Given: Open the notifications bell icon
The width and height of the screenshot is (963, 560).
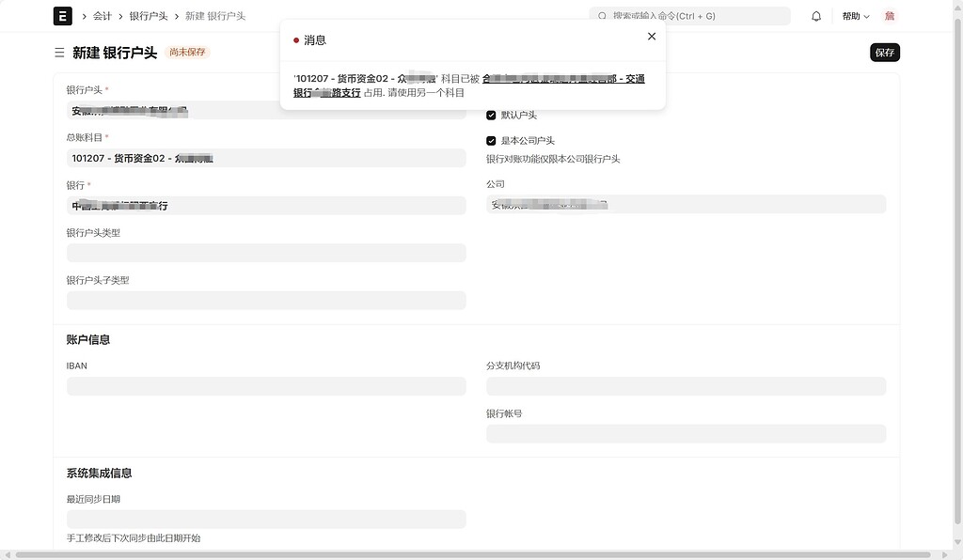Looking at the screenshot, I should (x=816, y=16).
